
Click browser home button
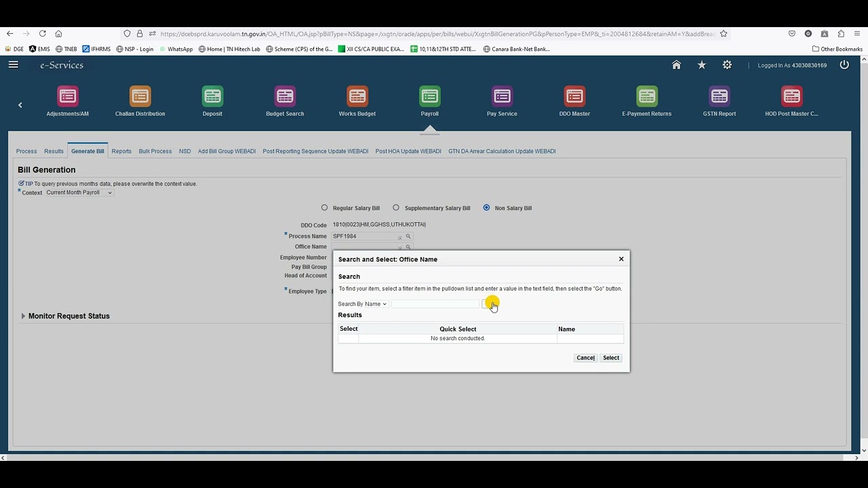[58, 33]
